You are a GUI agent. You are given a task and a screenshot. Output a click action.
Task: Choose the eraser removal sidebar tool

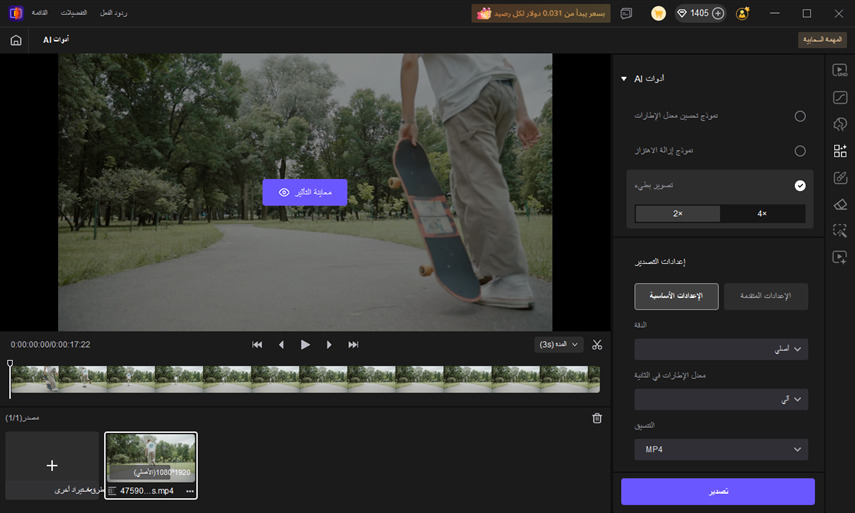(840, 204)
